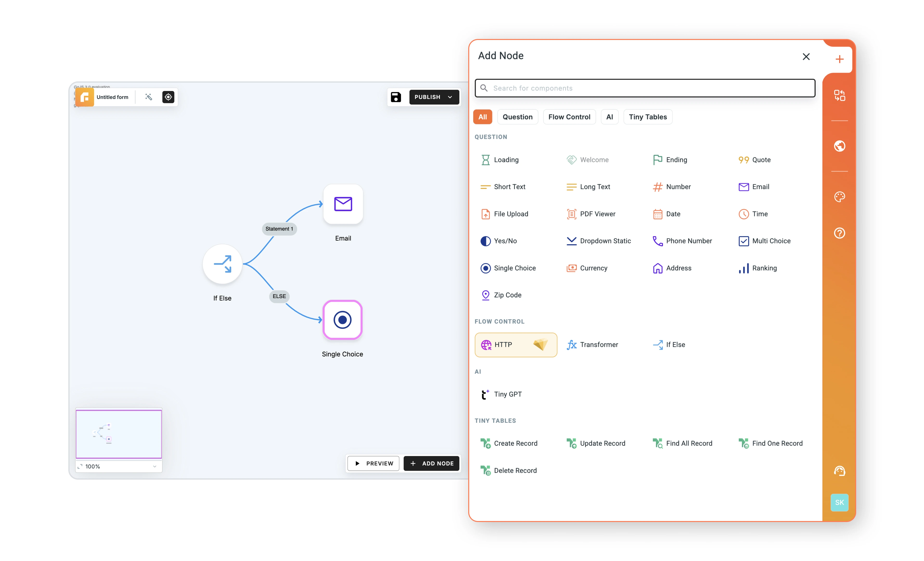Expand the Publish dropdown chevron
Image resolution: width=924 pixels, height=561 pixels.
tap(450, 97)
